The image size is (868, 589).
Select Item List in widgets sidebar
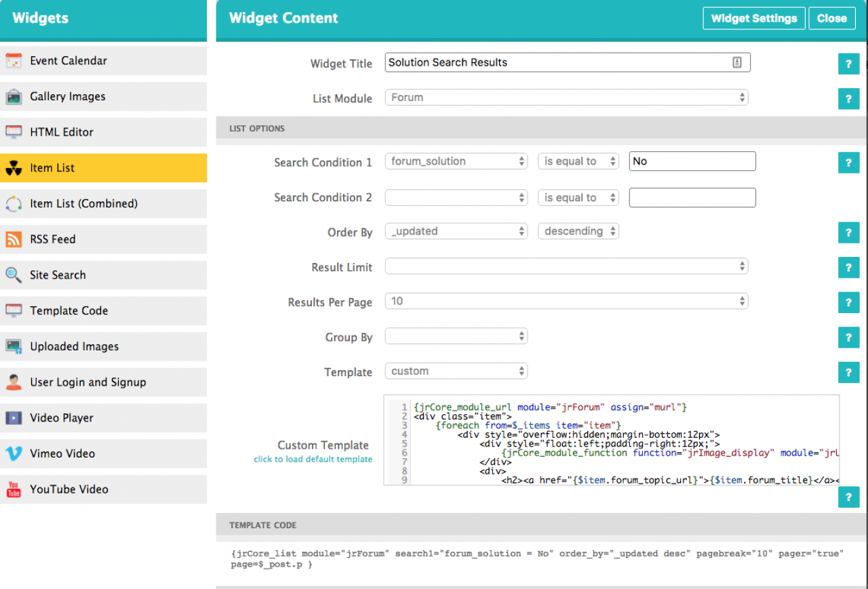point(103,168)
